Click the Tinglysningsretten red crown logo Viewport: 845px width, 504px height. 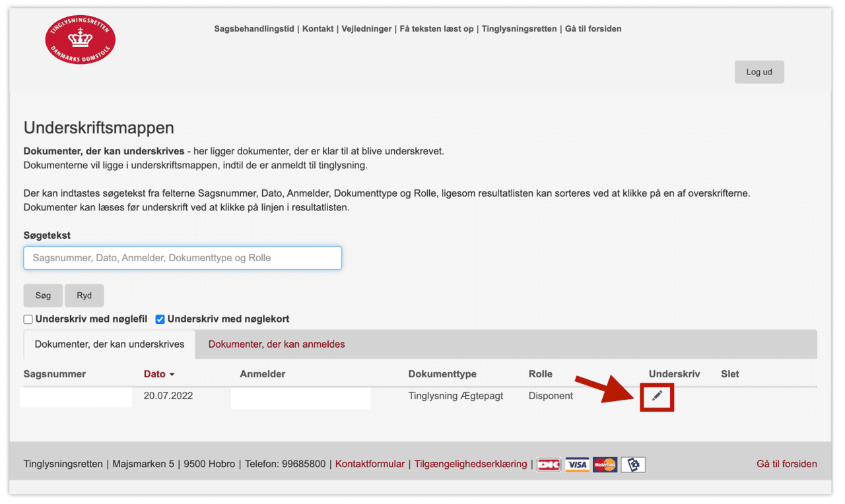81,39
